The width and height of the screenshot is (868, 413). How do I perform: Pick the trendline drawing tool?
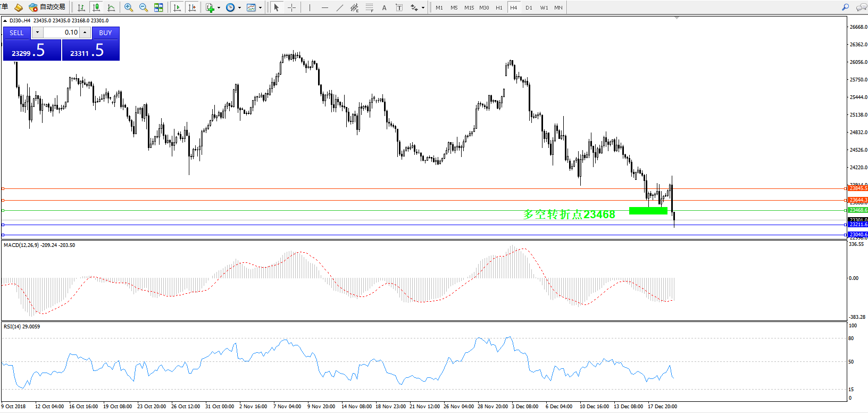point(339,7)
